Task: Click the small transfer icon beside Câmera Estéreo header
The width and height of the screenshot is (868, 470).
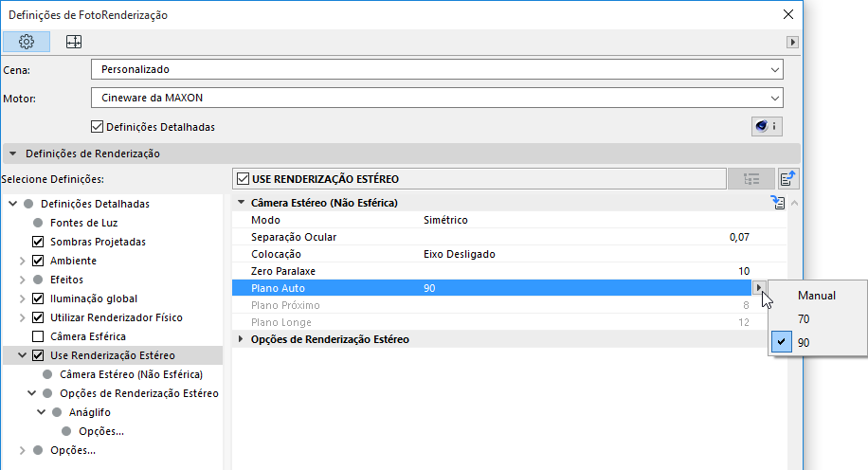Action: click(778, 203)
